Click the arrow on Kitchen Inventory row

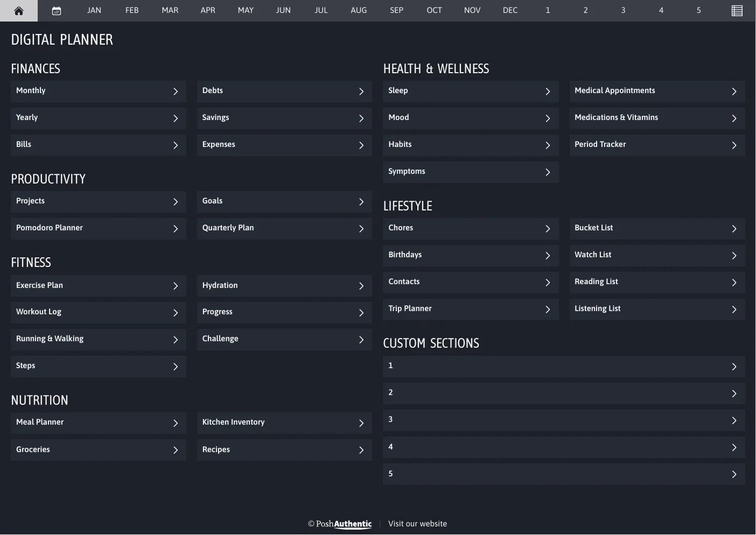click(x=361, y=423)
